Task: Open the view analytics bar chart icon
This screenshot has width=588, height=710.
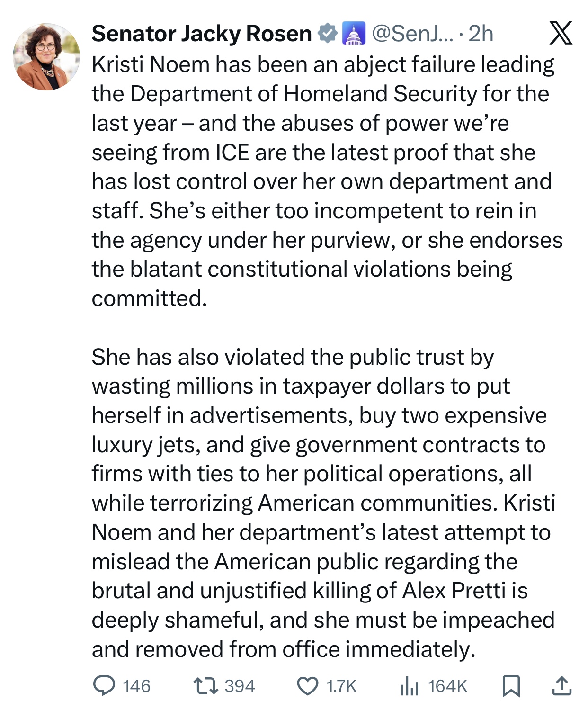Action: [410, 686]
